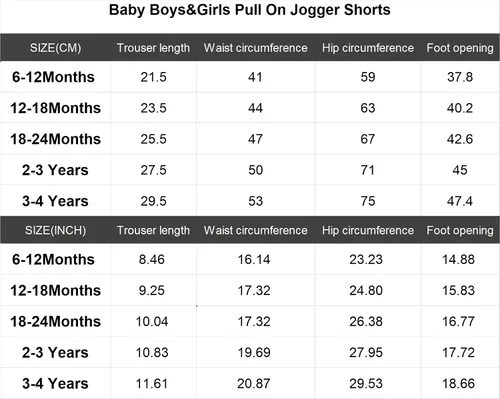Click the foot opening value 42.6
Image resolution: width=500 pixels, height=399 pixels.
[x=460, y=139]
